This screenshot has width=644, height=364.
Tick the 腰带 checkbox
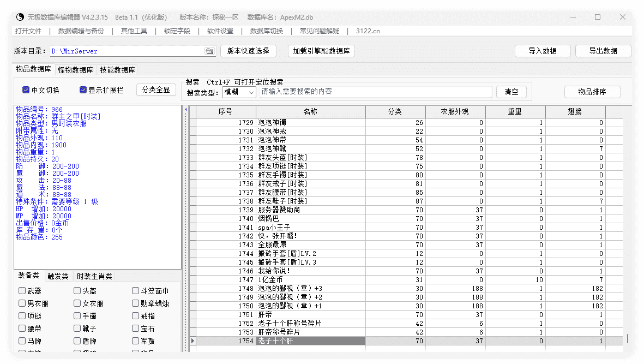click(x=22, y=329)
